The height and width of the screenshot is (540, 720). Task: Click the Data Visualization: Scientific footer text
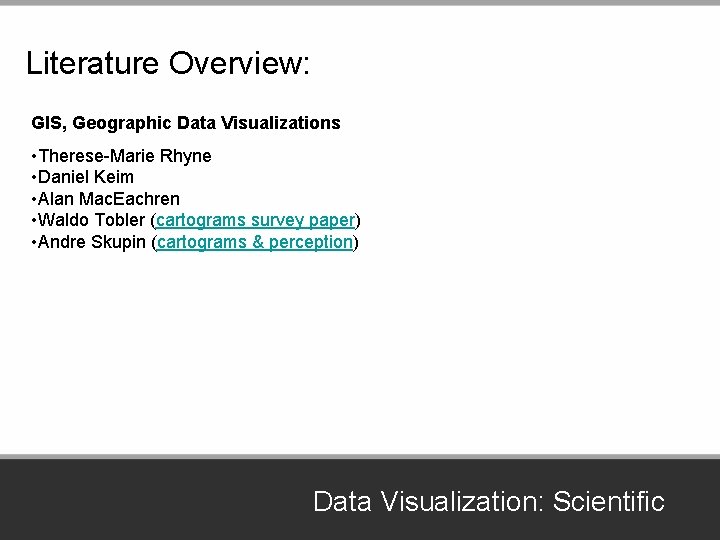coord(488,501)
